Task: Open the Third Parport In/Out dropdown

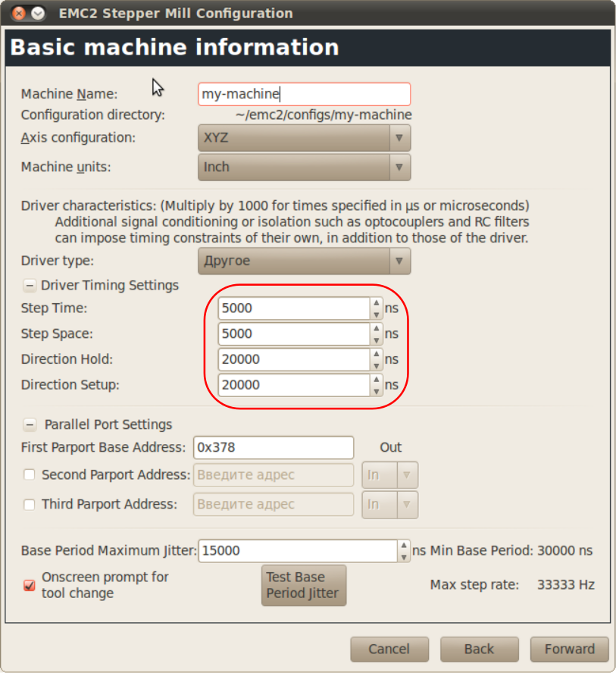Action: [x=390, y=504]
